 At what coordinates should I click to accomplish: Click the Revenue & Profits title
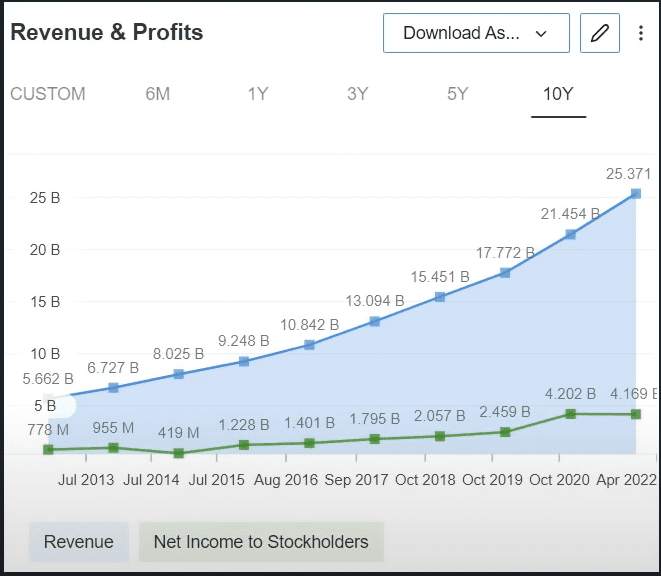(x=107, y=33)
